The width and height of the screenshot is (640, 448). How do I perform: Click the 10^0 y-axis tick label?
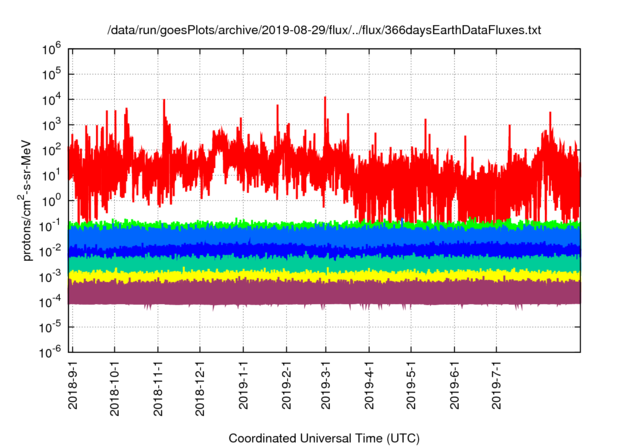[51, 201]
